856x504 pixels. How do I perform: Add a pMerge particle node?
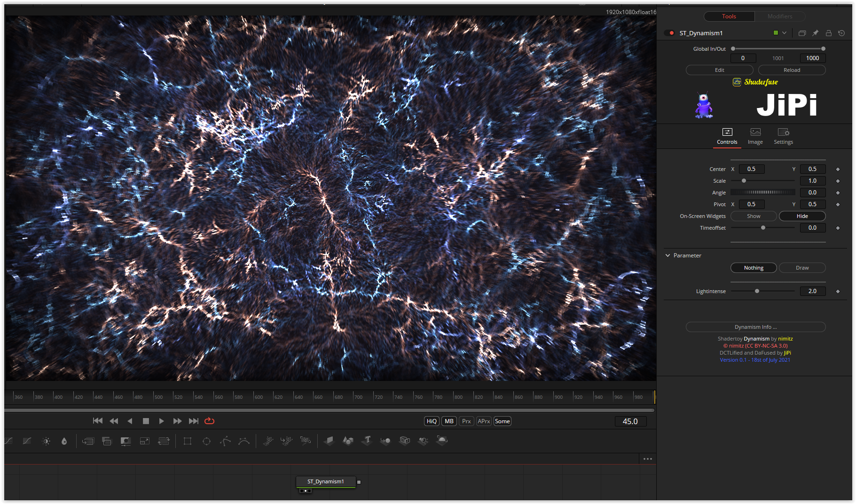(286, 441)
